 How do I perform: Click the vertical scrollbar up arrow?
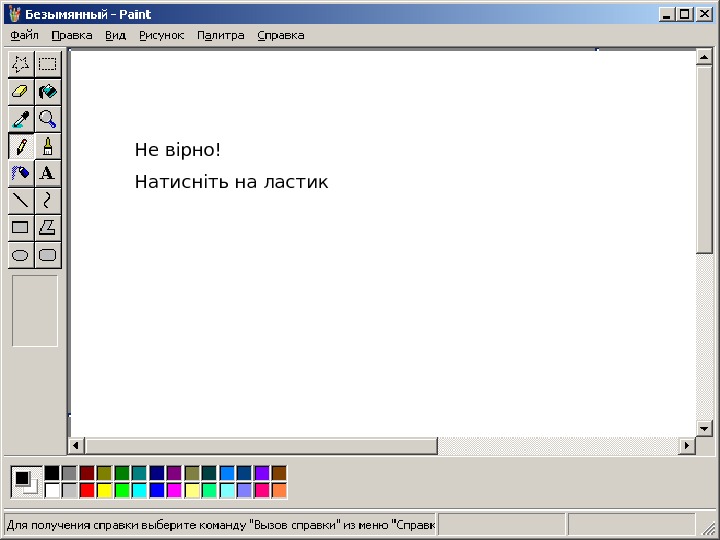point(704,57)
